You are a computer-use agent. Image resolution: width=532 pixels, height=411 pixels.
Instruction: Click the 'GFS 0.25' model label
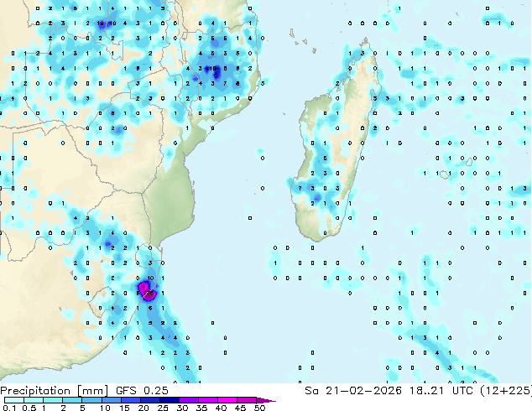pyautogui.click(x=142, y=391)
